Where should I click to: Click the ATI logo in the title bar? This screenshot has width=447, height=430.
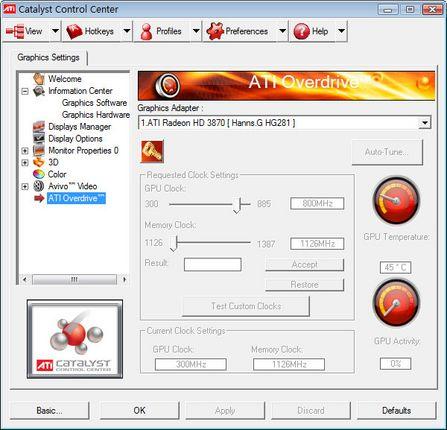[9, 9]
